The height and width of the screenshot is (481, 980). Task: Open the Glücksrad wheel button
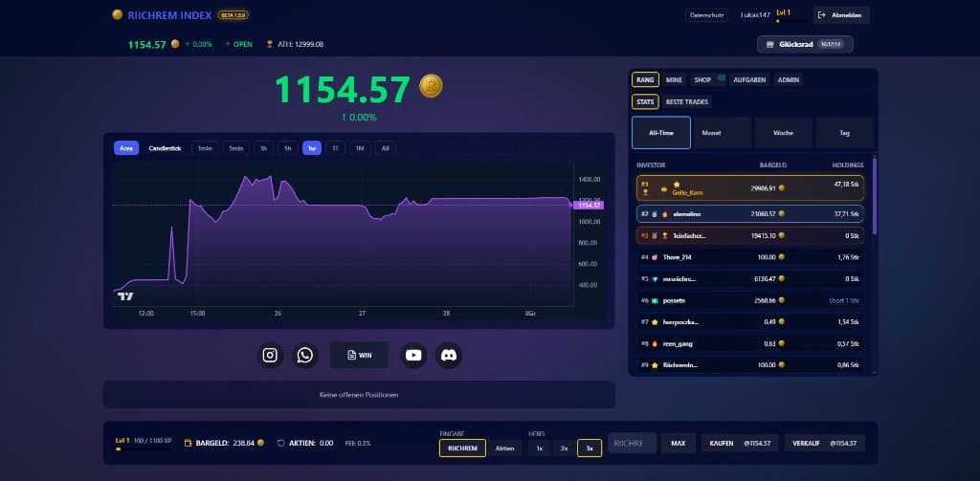coord(805,44)
